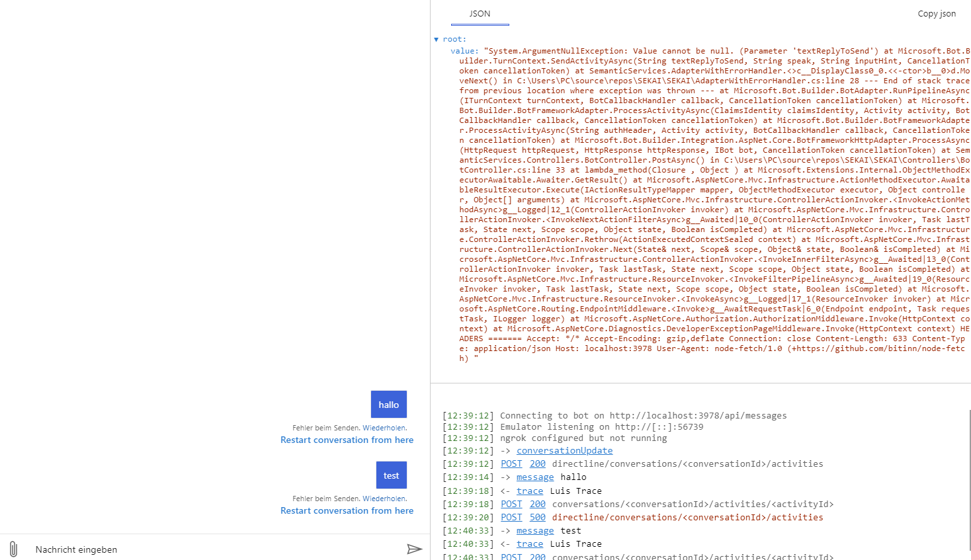
Task: Select the test chat bubble
Action: pyautogui.click(x=391, y=475)
